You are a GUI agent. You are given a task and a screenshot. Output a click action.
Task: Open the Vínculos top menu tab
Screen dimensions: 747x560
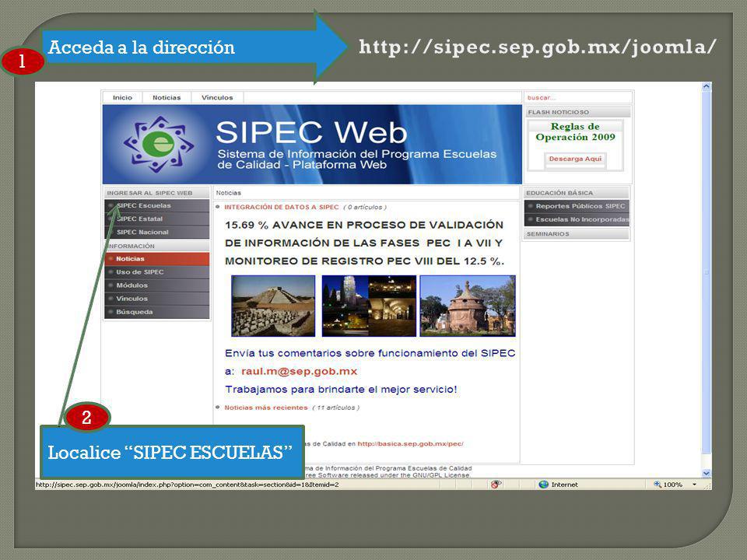point(217,98)
